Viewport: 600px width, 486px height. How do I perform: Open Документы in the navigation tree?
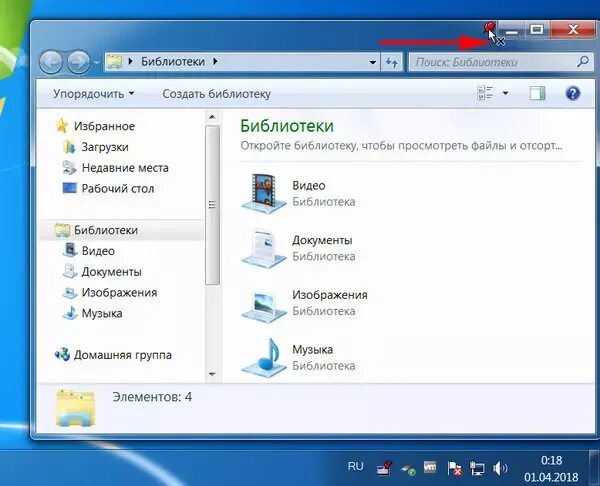(x=111, y=272)
